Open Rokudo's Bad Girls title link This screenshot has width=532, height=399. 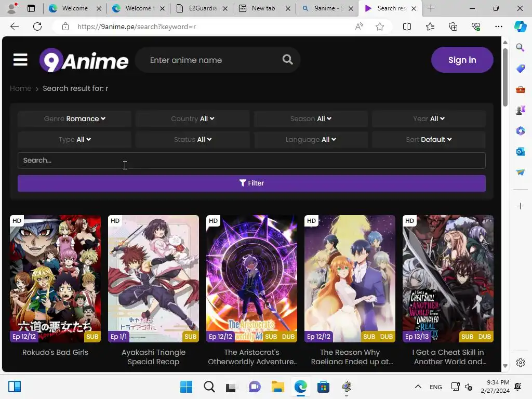coord(55,352)
